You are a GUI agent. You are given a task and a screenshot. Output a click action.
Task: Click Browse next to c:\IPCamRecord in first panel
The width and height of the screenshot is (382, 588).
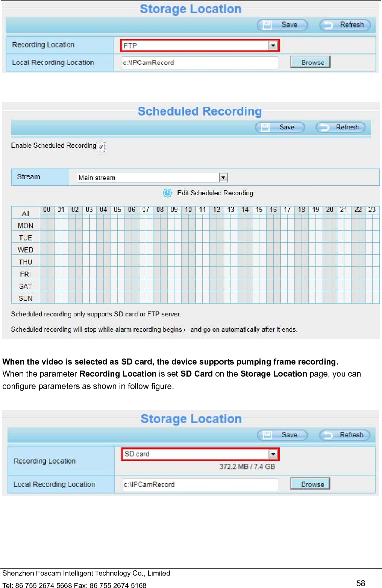coord(310,62)
